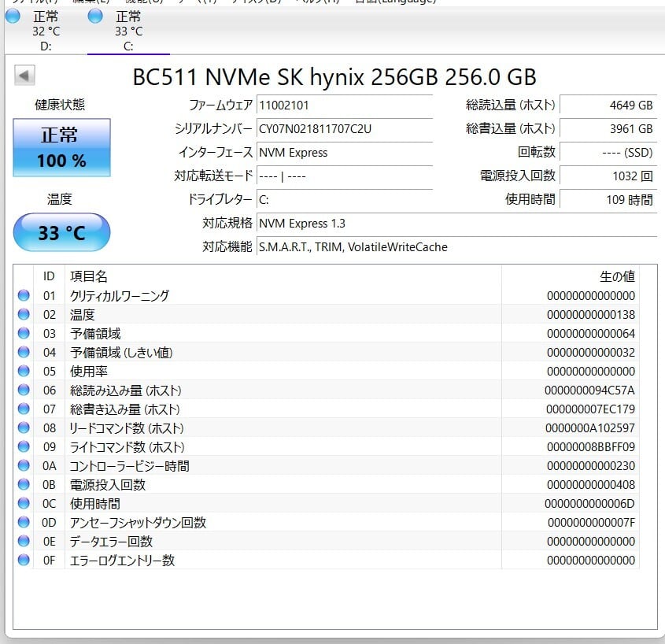Click status orb of クリティカルワーニング row
Screen dimensions: 665x644
tap(23, 296)
